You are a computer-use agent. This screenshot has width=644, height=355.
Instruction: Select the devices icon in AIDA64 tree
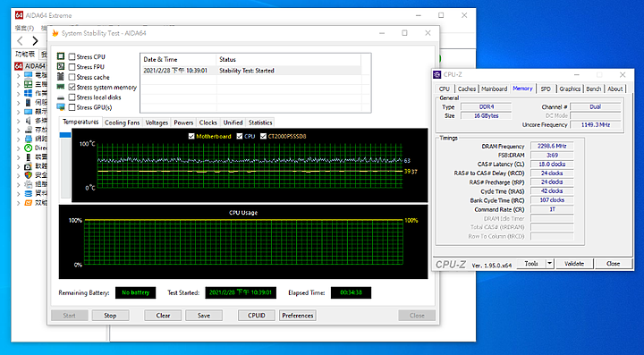(28, 157)
